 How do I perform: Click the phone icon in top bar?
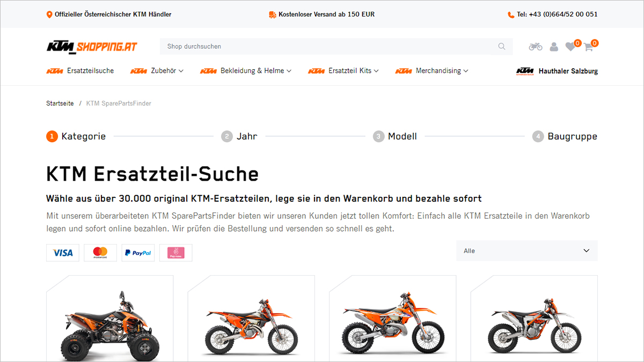click(511, 15)
